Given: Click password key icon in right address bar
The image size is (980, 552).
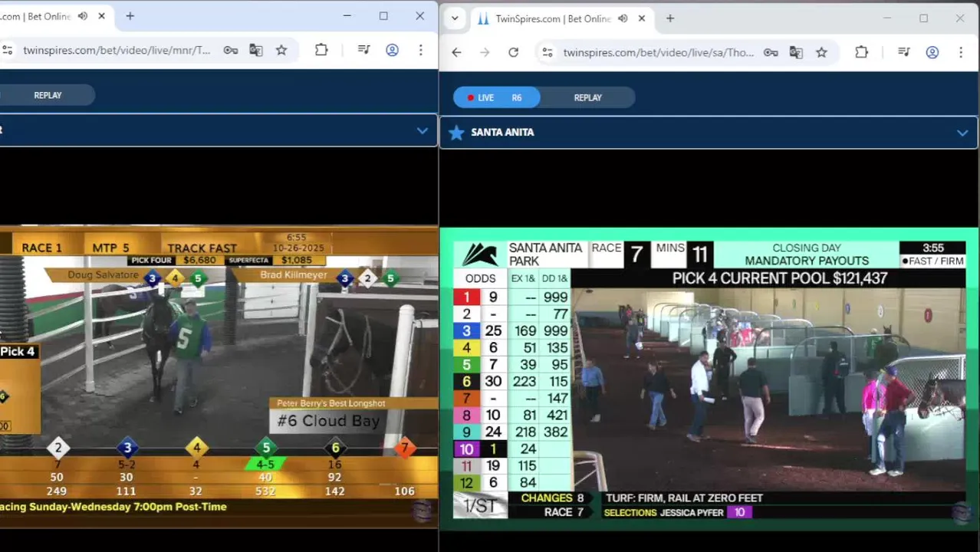Looking at the screenshot, I should tap(771, 53).
